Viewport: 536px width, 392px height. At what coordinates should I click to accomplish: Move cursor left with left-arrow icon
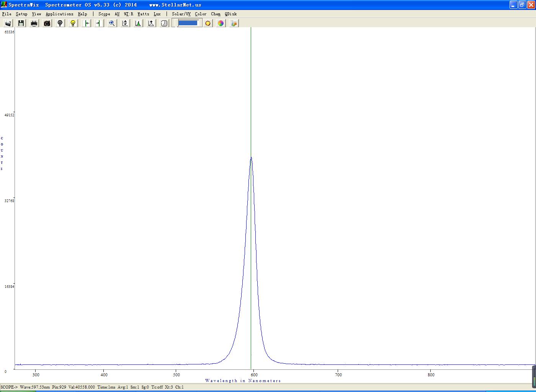point(87,23)
